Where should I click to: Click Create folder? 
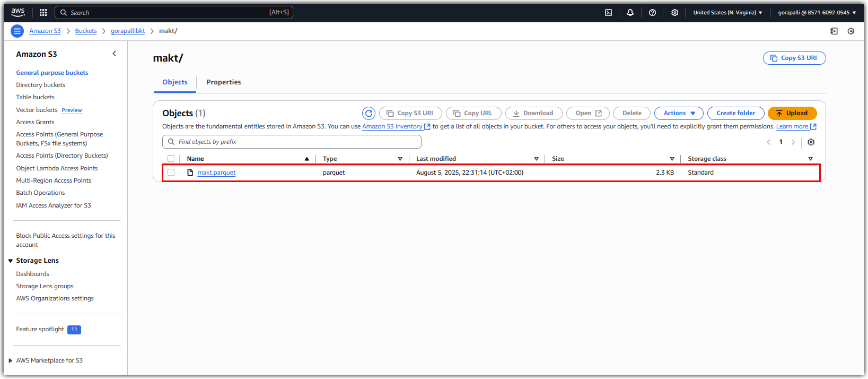[x=736, y=113]
